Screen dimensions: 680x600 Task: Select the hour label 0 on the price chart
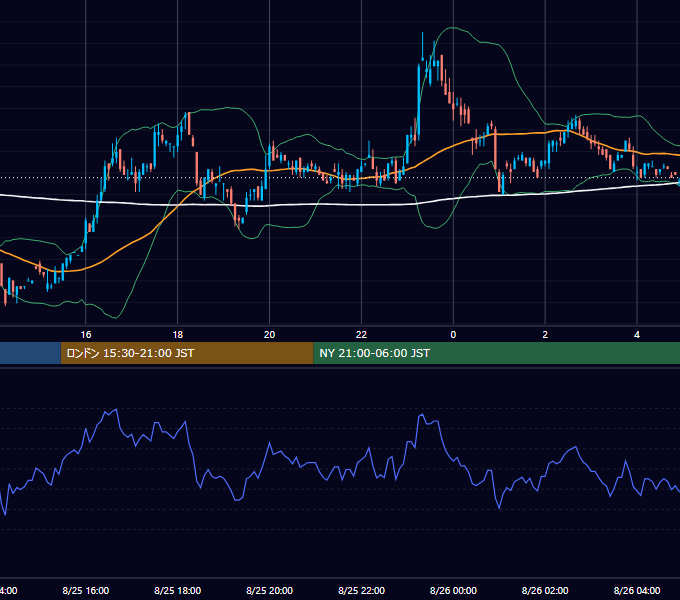[453, 335]
